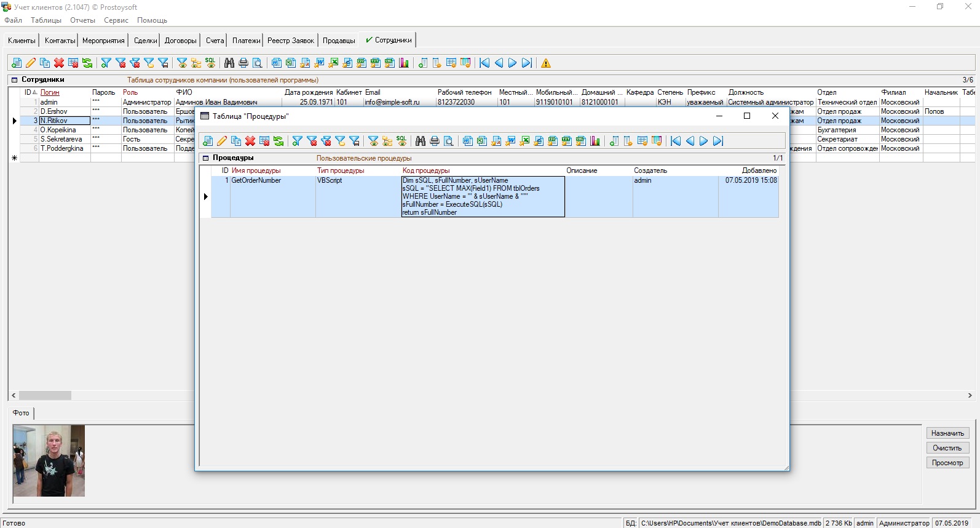Select GetOrderNumber procedure name cell
Viewport: 980px width, 528px height.
pyautogui.click(x=272, y=196)
